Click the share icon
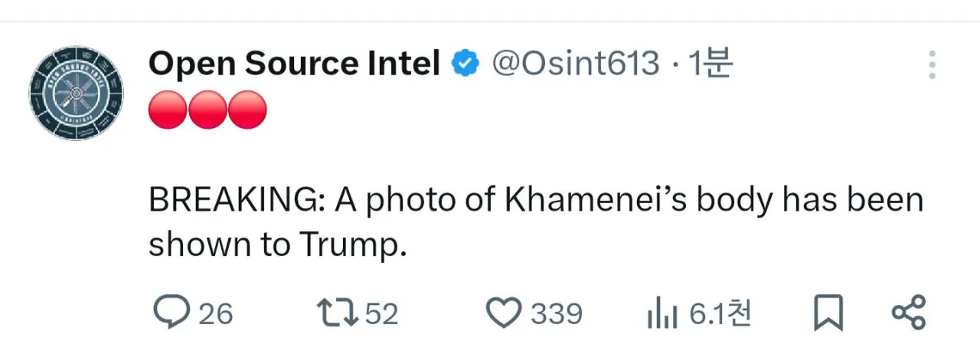The width and height of the screenshot is (980, 354). tap(909, 313)
